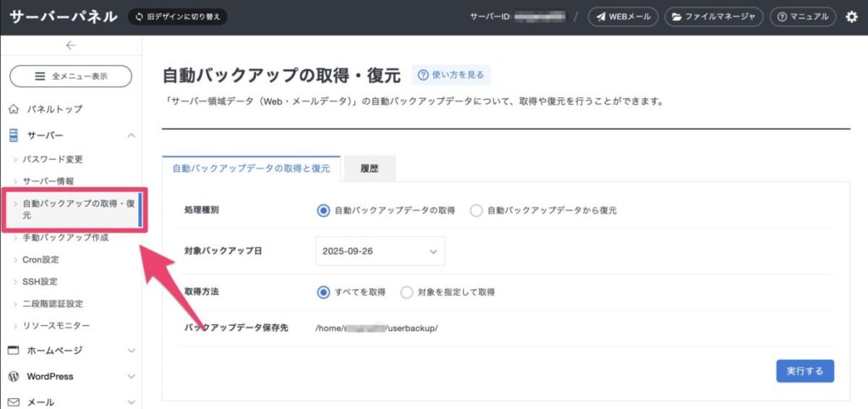Select 自動バックアップデータから復元 radio option
868x409 pixels.
point(476,211)
